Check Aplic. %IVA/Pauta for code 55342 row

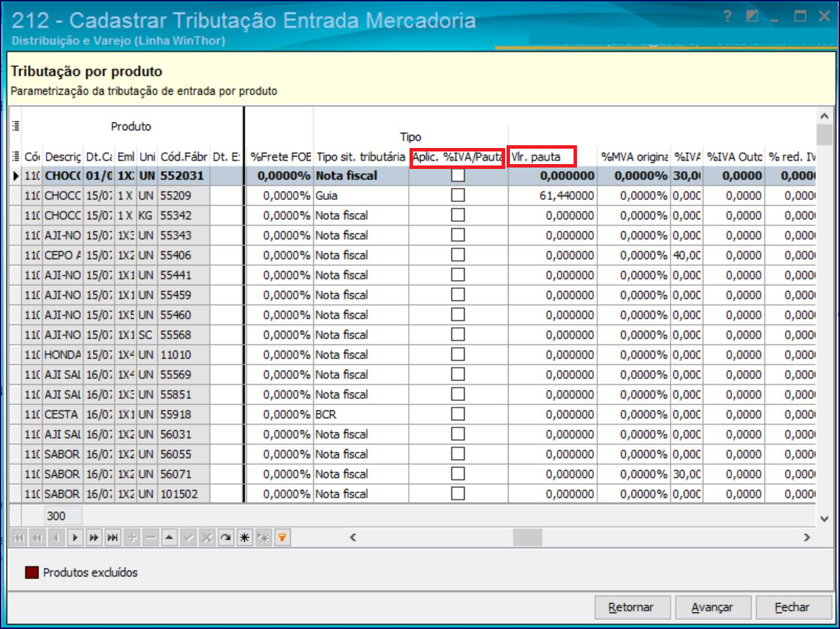(458, 215)
